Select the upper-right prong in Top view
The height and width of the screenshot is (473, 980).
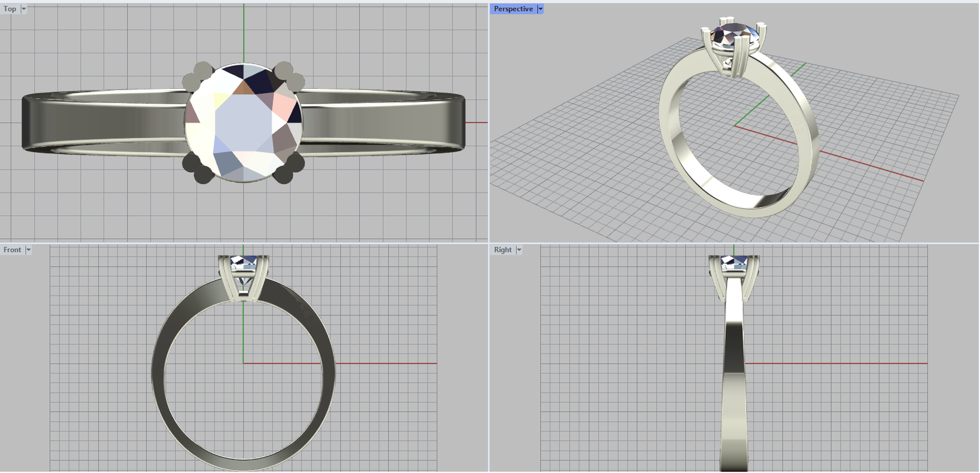288,75
